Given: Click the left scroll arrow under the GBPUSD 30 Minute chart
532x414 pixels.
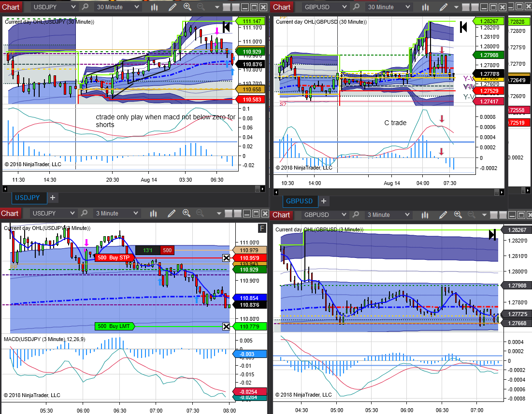Looking at the screenshot, I should [276, 192].
